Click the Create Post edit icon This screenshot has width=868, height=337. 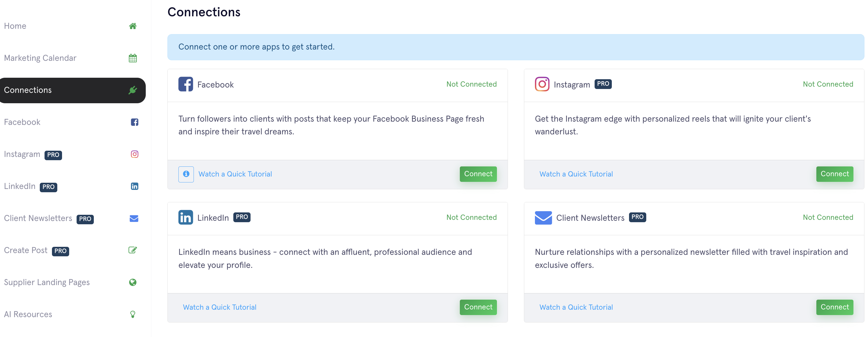132,250
